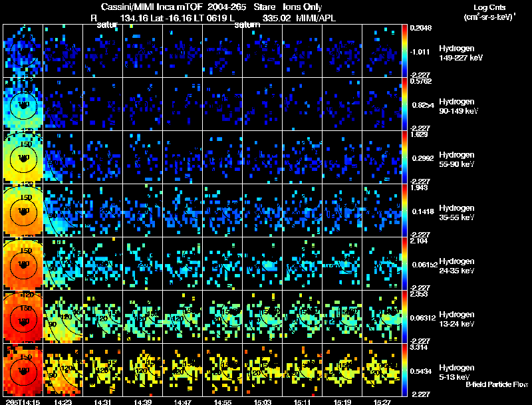Click the color bar for Hydrogen 90-149 keV
The height and width of the screenshot is (405, 532).
pos(404,104)
